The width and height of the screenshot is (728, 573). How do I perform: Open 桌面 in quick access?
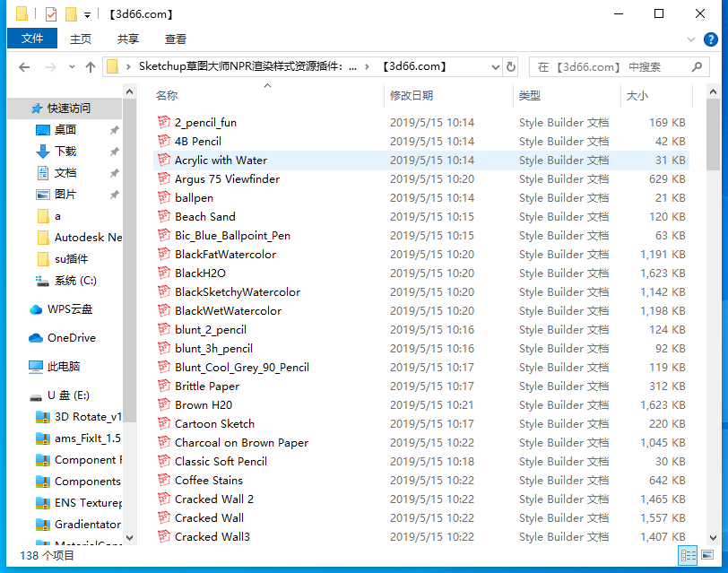(65, 129)
